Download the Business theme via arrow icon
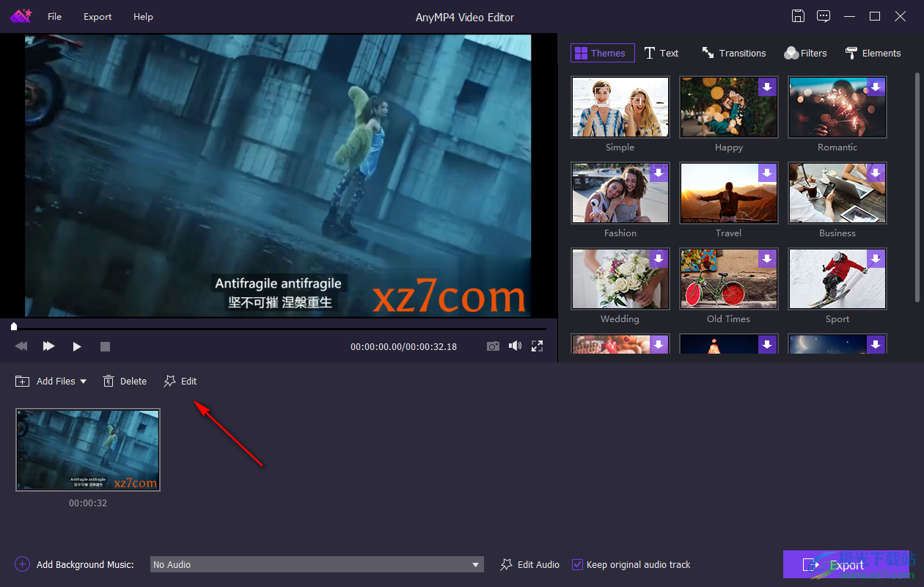 click(x=876, y=172)
